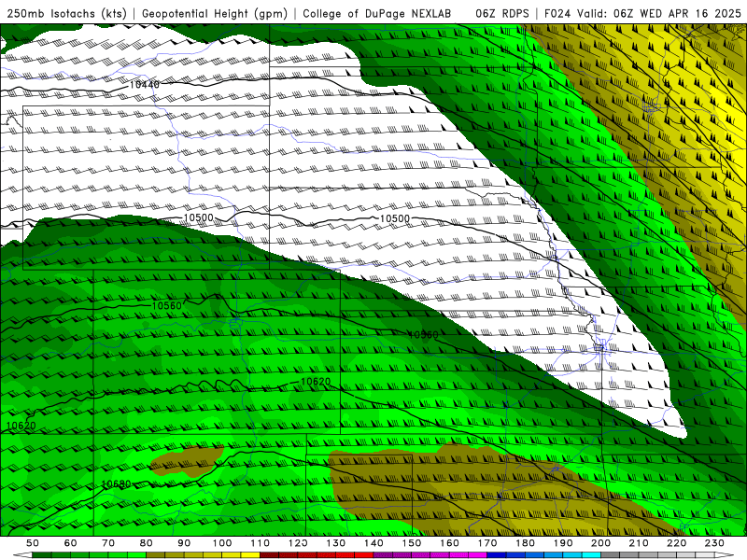The width and height of the screenshot is (747, 560).
Task: Click the 50 value on the color scale
Action: pyautogui.click(x=33, y=543)
